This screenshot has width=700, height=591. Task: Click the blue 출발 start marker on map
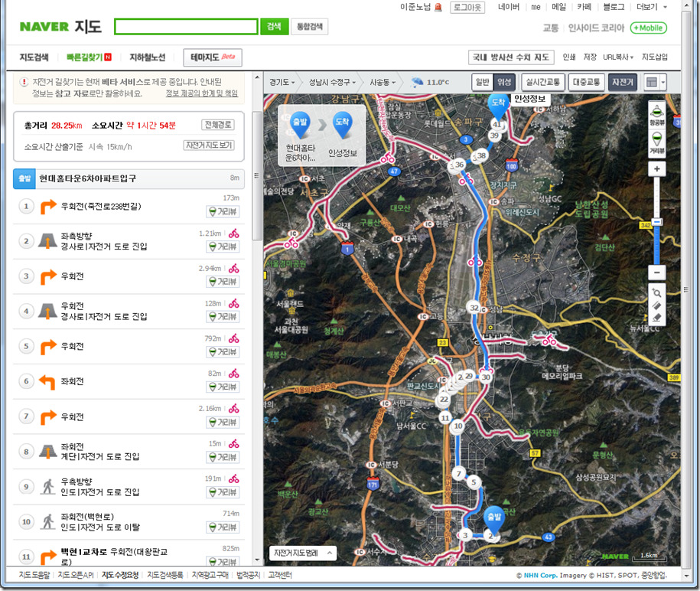(494, 518)
